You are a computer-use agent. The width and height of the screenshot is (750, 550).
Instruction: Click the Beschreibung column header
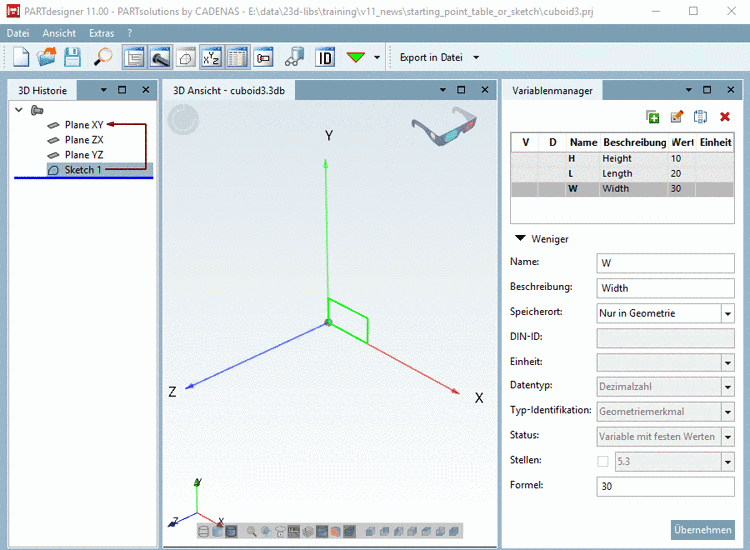[x=634, y=143]
